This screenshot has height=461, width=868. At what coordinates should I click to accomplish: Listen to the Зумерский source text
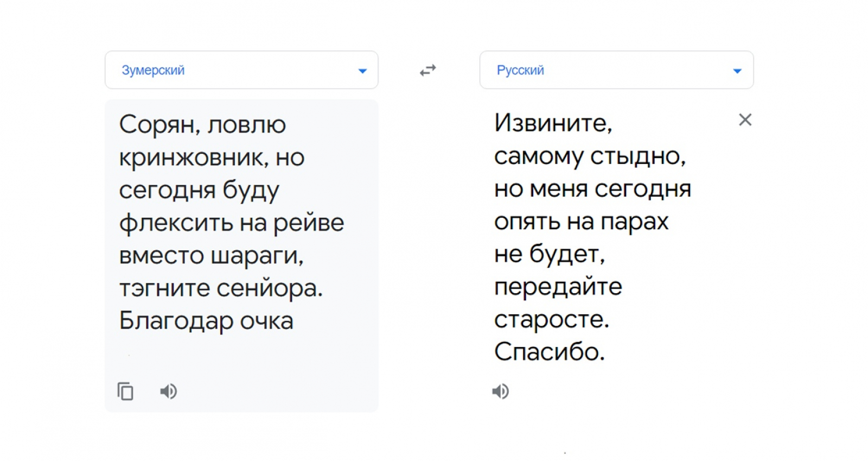168,391
